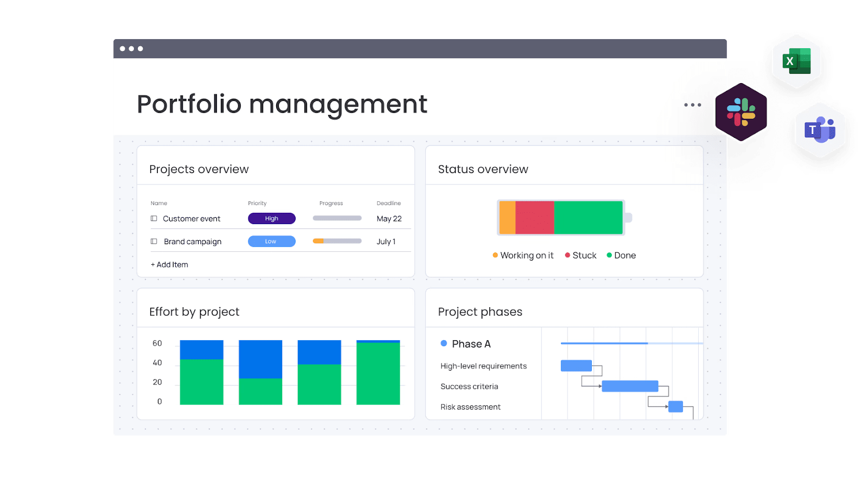Open the Brand campaign project
This screenshot has width=868, height=477.
(193, 241)
